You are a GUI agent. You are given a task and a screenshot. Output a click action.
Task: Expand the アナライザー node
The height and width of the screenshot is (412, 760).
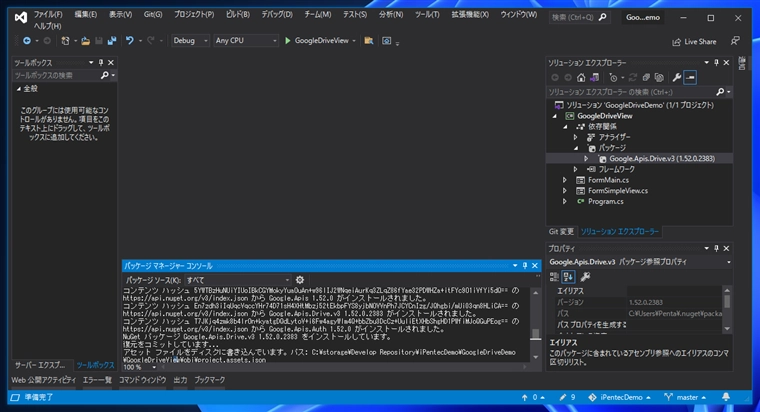click(x=575, y=137)
